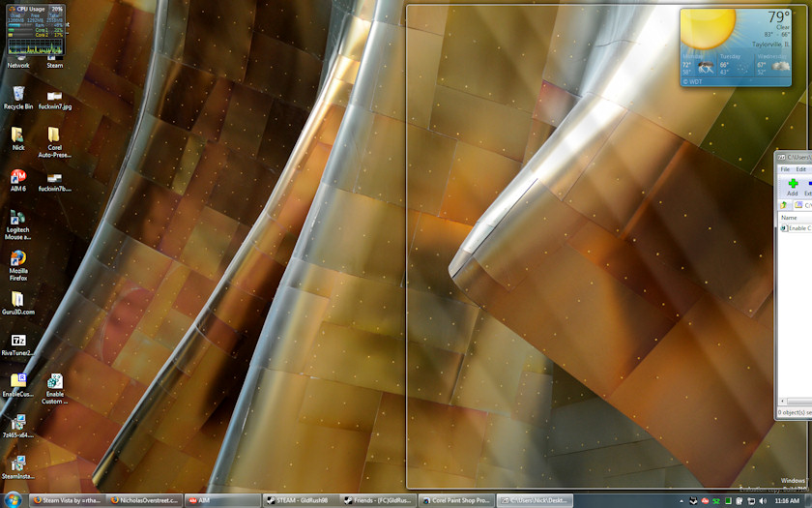Click the Windows Start orb
This screenshot has height=508, width=812.
tap(13, 500)
